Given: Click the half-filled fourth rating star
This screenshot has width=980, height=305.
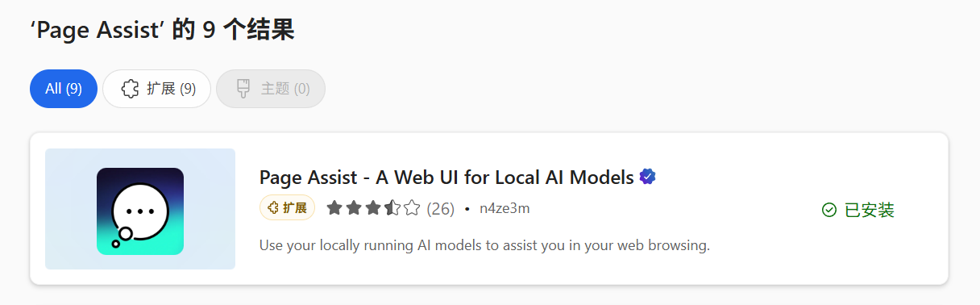Looking at the screenshot, I should 392,208.
